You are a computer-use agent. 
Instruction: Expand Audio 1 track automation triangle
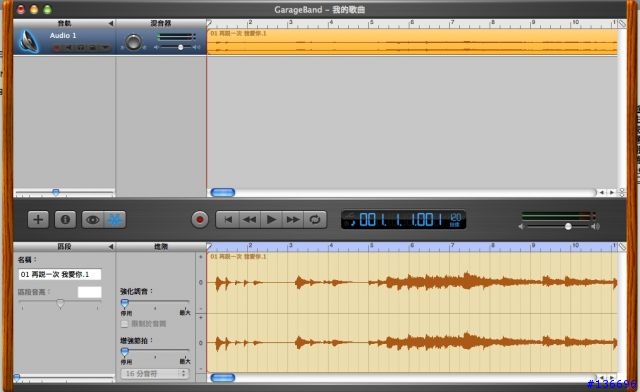tap(105, 48)
